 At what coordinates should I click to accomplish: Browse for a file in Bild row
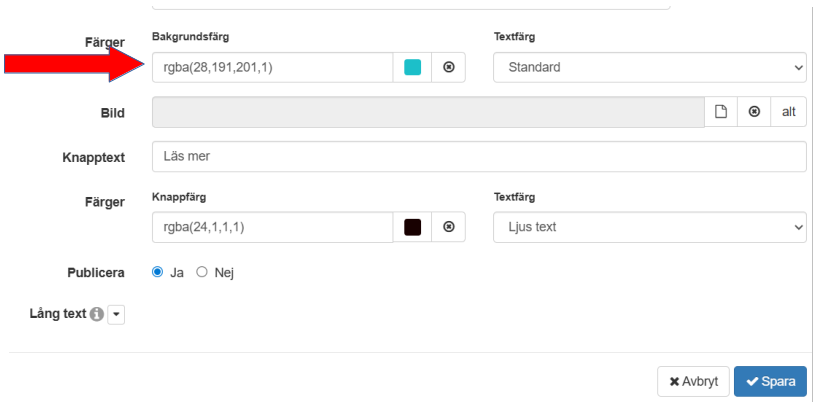coord(721,112)
